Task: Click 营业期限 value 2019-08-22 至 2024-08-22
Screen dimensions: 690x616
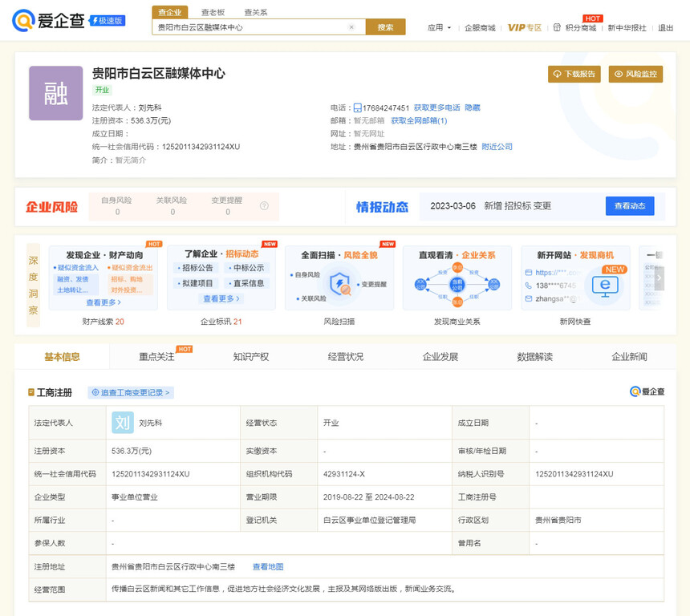Action: pyautogui.click(x=369, y=497)
